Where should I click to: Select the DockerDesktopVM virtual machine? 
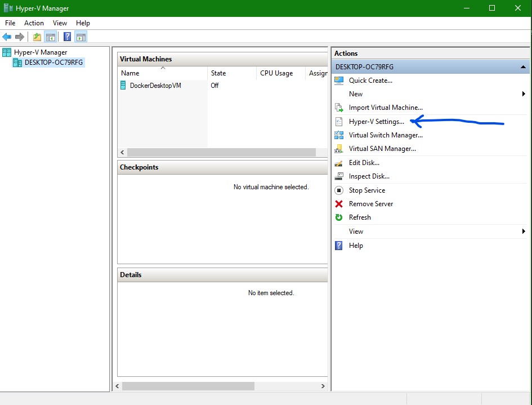(155, 86)
